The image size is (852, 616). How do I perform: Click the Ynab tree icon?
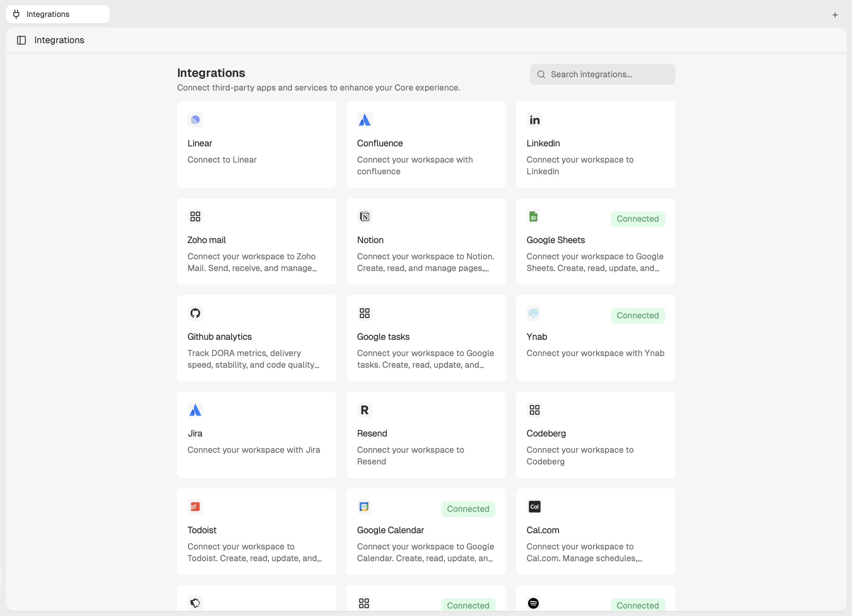pyautogui.click(x=533, y=313)
